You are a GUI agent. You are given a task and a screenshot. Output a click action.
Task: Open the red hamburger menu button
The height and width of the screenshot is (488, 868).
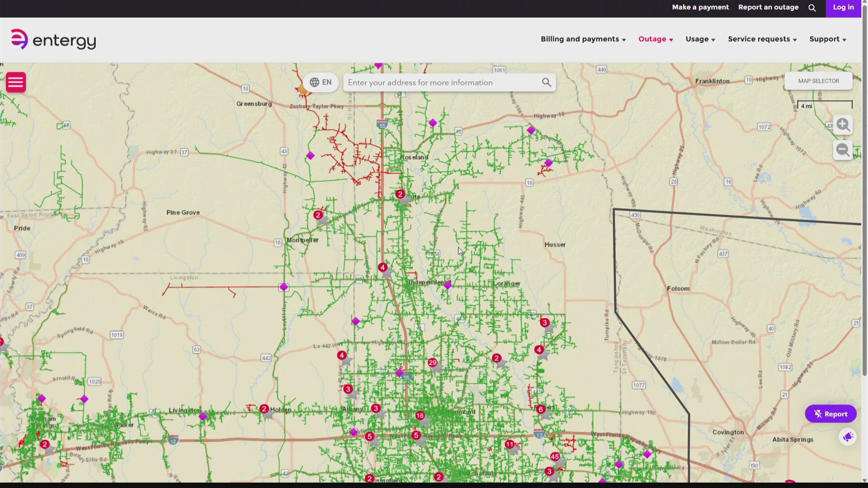point(16,82)
